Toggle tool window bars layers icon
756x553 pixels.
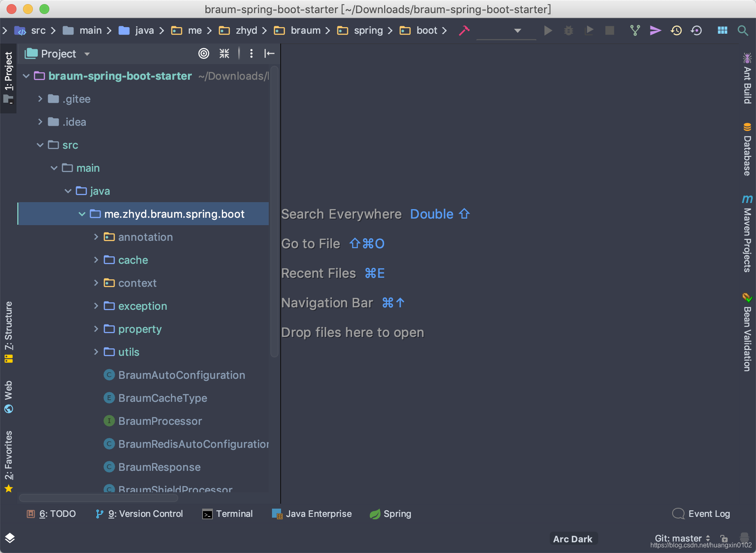10,538
